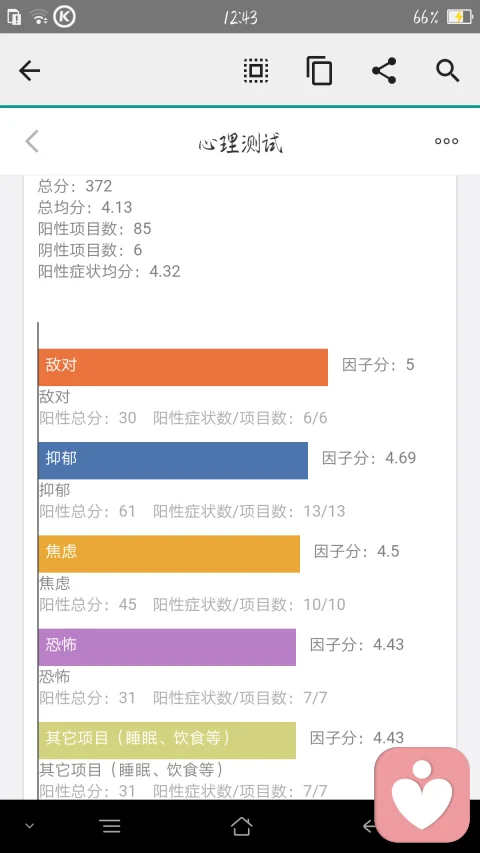Tap the 因子分：4.69 label

point(369,458)
